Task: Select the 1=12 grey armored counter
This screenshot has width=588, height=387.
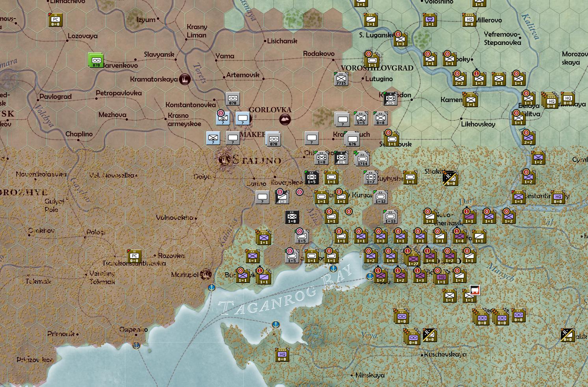Action: point(380,197)
